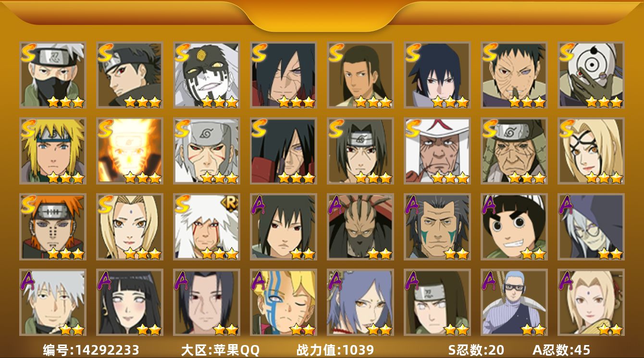Pick the black and white faced Zetsu portrait
Screen dimensions: 644x358
tap(207, 75)
